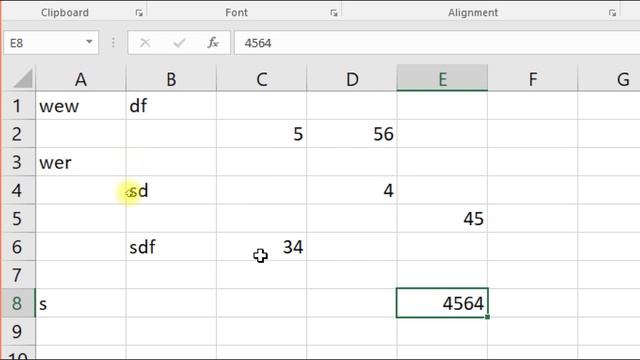640x360 pixels.
Task: Open Clipboard group dialog launcher
Action: tap(139, 13)
